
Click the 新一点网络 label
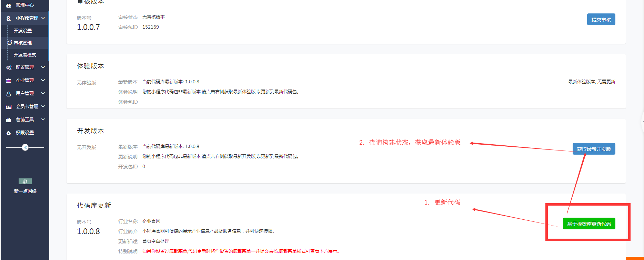(25, 191)
